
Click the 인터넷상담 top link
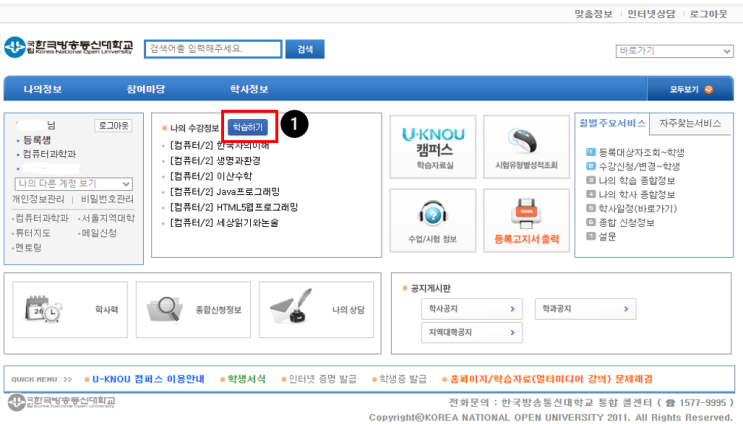pyautogui.click(x=651, y=14)
